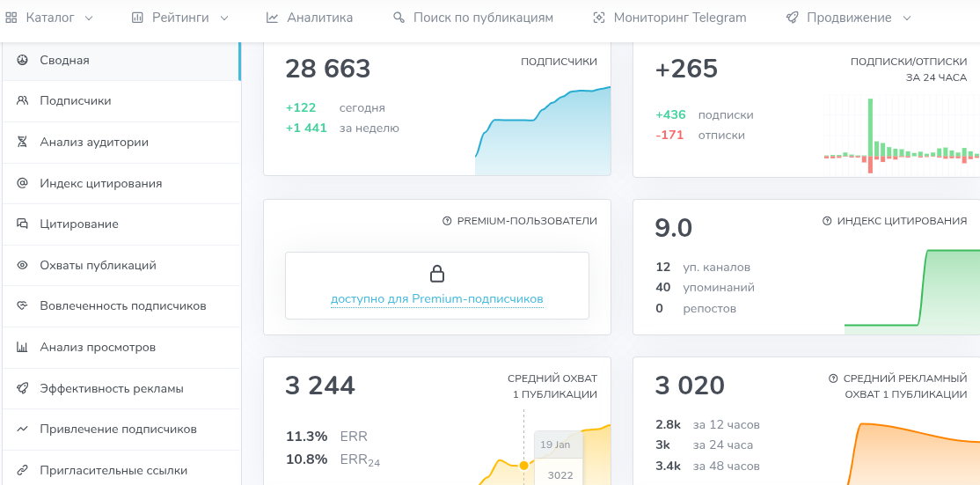Click the grid icon beside Каталог
Viewport: 980px width, 485px height.
pyautogui.click(x=11, y=18)
